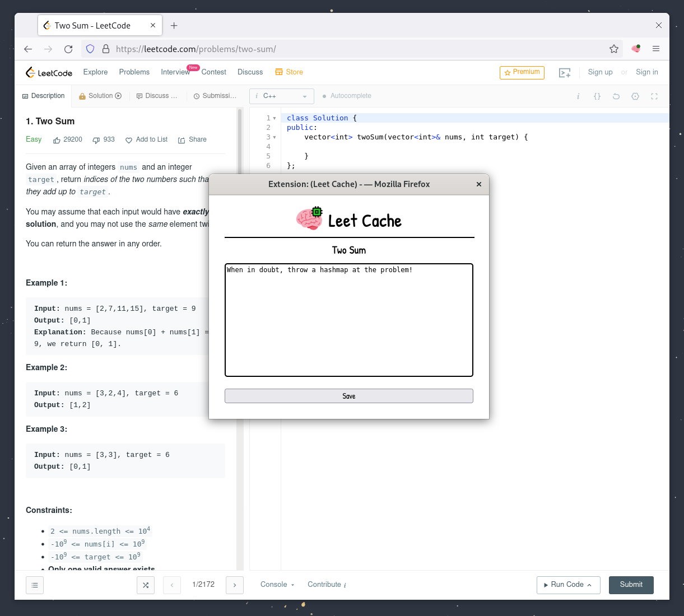
Task: Reset code to default with the undo icon
Action: click(616, 96)
